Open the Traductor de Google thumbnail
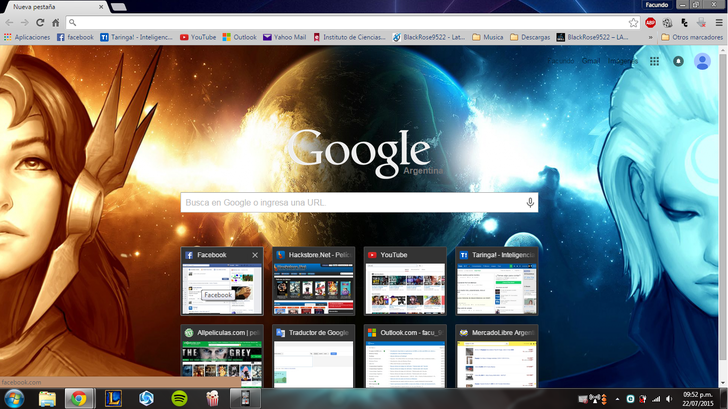 coord(313,356)
